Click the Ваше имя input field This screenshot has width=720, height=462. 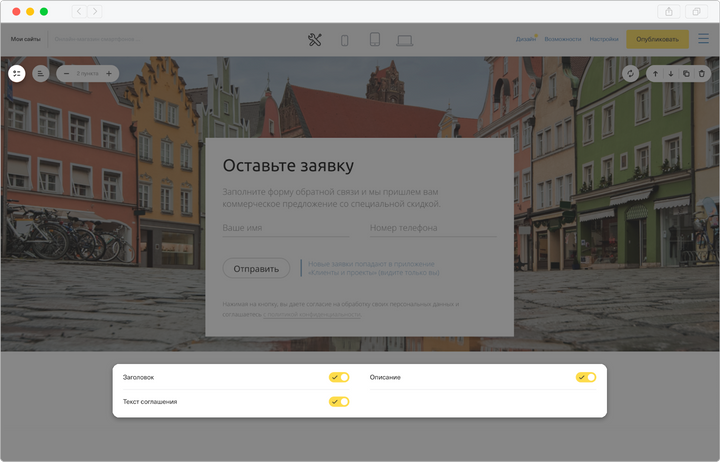click(285, 228)
